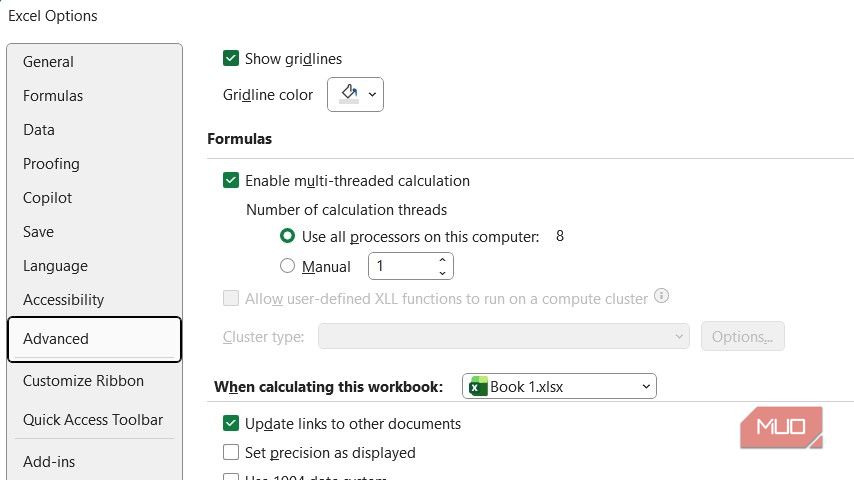The height and width of the screenshot is (480, 854).
Task: Open the Formulas options category
Action: (53, 96)
